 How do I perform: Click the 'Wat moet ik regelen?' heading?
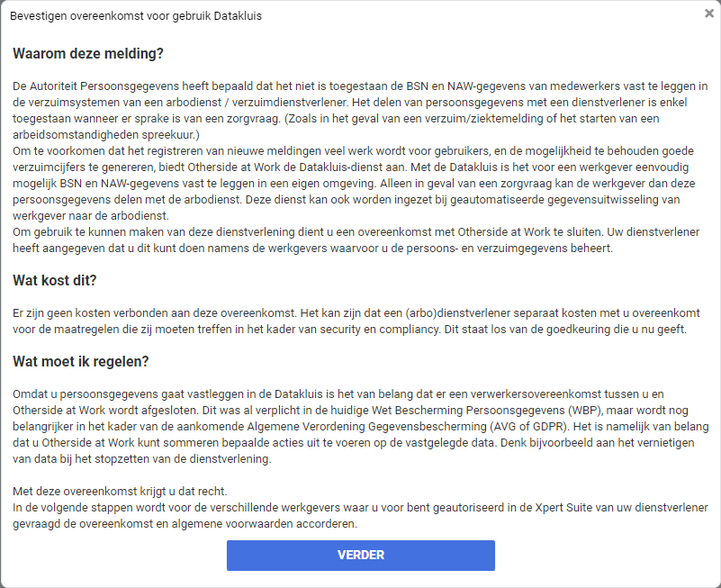click(x=80, y=362)
